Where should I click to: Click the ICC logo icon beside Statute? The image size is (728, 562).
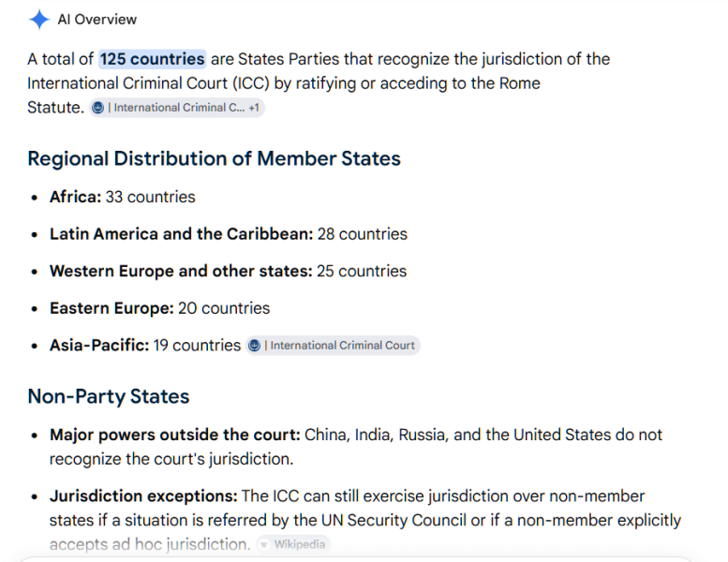97,108
